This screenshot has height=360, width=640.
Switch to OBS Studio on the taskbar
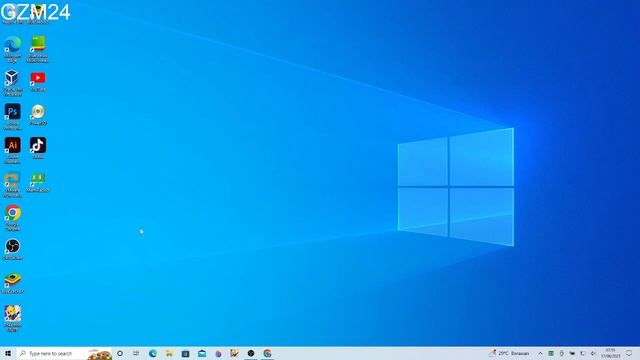tap(251, 353)
